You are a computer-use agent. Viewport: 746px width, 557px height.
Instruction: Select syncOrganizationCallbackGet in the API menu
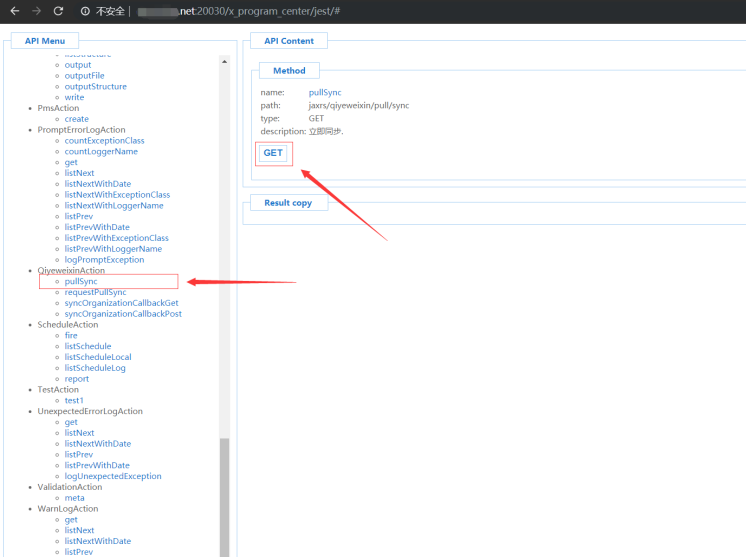click(121, 303)
